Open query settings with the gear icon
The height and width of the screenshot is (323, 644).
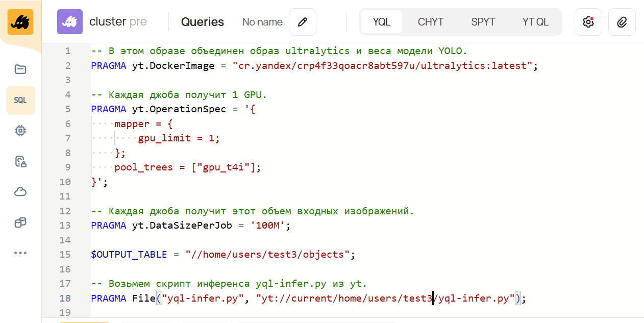click(x=588, y=22)
